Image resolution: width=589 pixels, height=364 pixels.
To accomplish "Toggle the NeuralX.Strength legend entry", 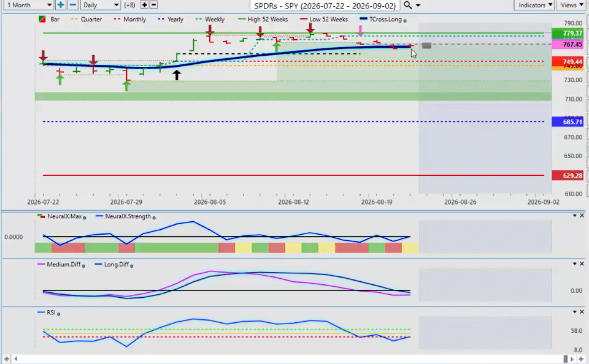I will coord(123,216).
